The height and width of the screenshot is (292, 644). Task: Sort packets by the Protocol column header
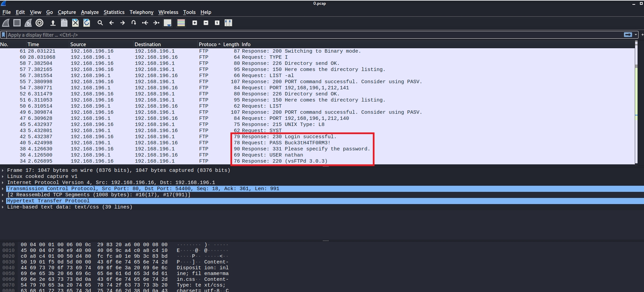click(x=208, y=44)
